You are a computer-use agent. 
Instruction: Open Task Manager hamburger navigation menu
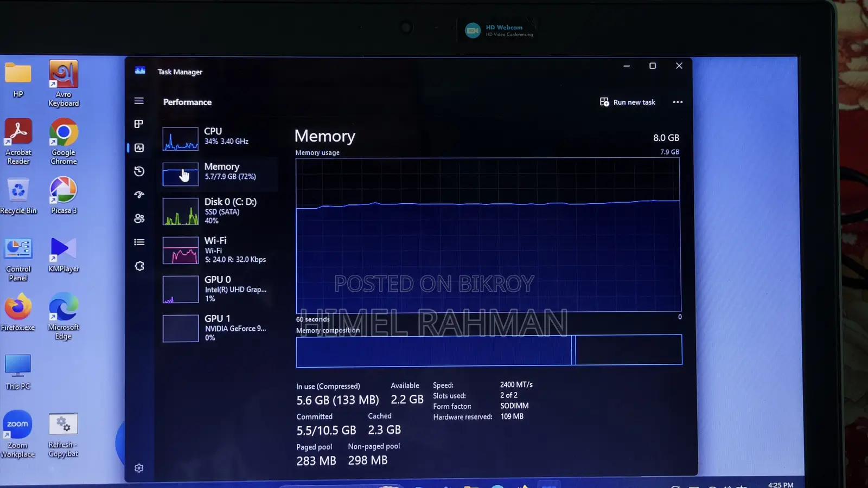pyautogui.click(x=139, y=101)
